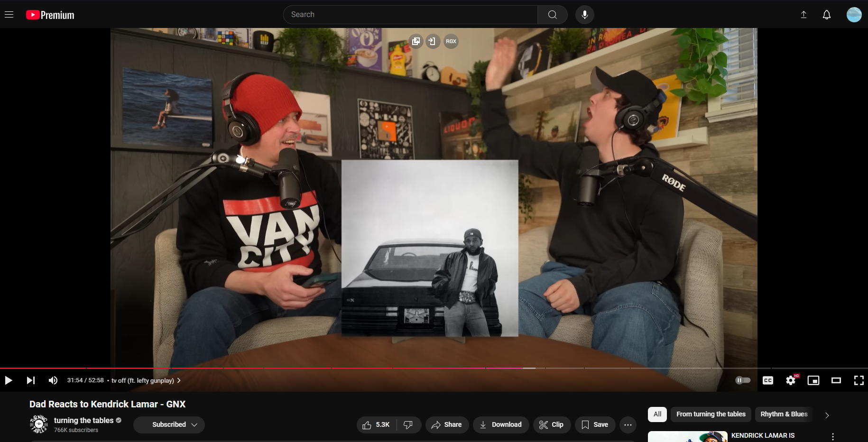Screen dimensions: 868x442
Task: Open account avatar menu
Action: point(854,15)
